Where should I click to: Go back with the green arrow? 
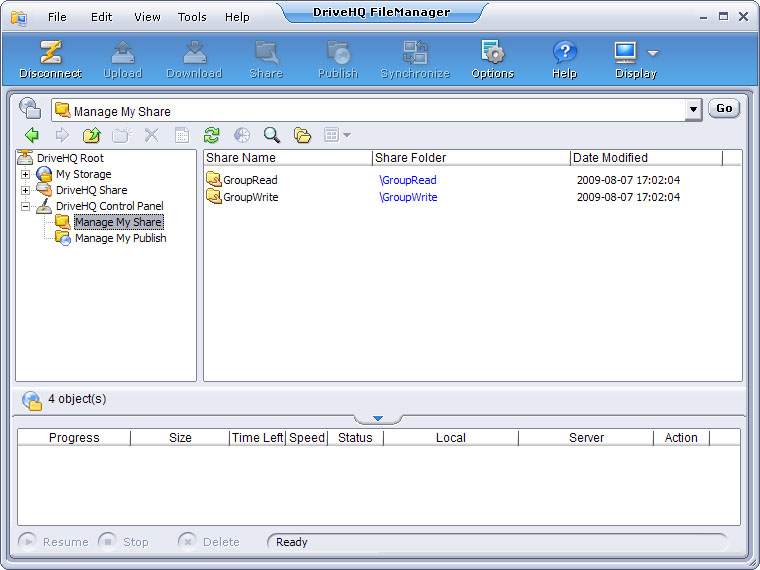click(x=32, y=135)
